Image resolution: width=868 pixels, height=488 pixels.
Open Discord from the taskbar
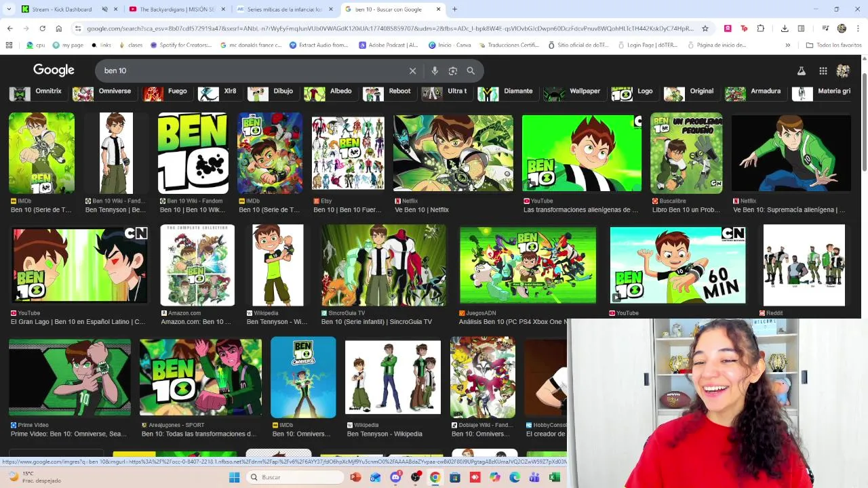click(x=395, y=477)
